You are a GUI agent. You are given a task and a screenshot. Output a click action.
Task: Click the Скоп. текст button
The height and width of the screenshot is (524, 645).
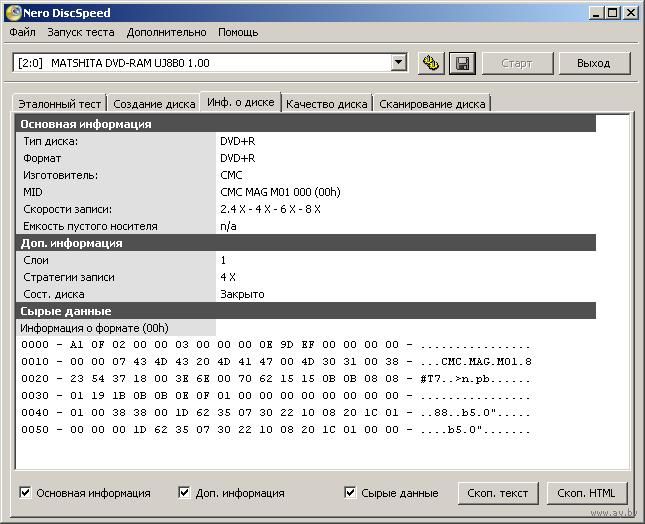point(498,493)
